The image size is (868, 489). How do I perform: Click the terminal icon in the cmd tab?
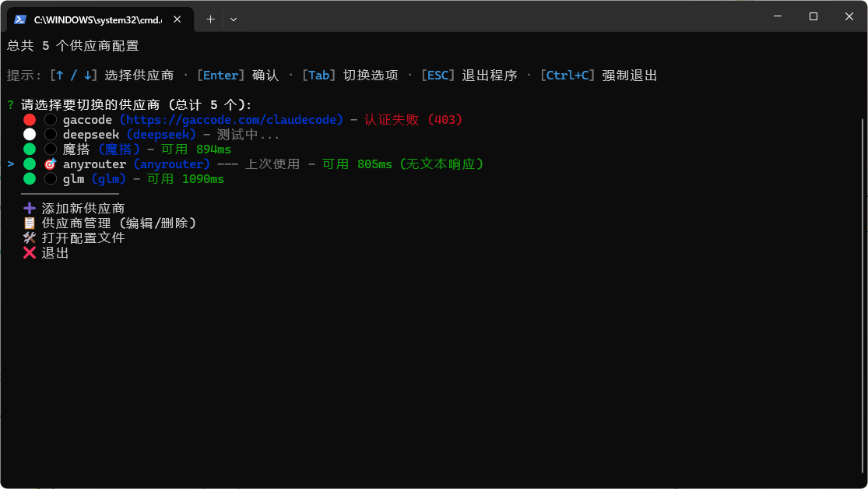pos(20,19)
